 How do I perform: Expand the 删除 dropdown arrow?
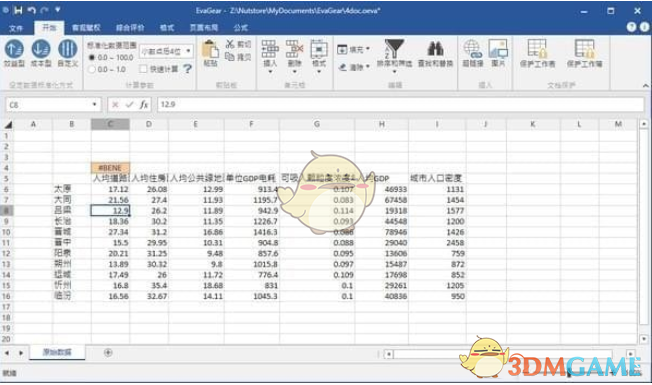coord(294,72)
